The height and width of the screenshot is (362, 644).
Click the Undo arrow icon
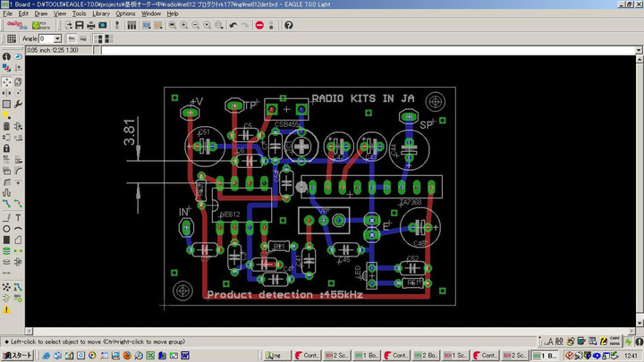pos(233,25)
